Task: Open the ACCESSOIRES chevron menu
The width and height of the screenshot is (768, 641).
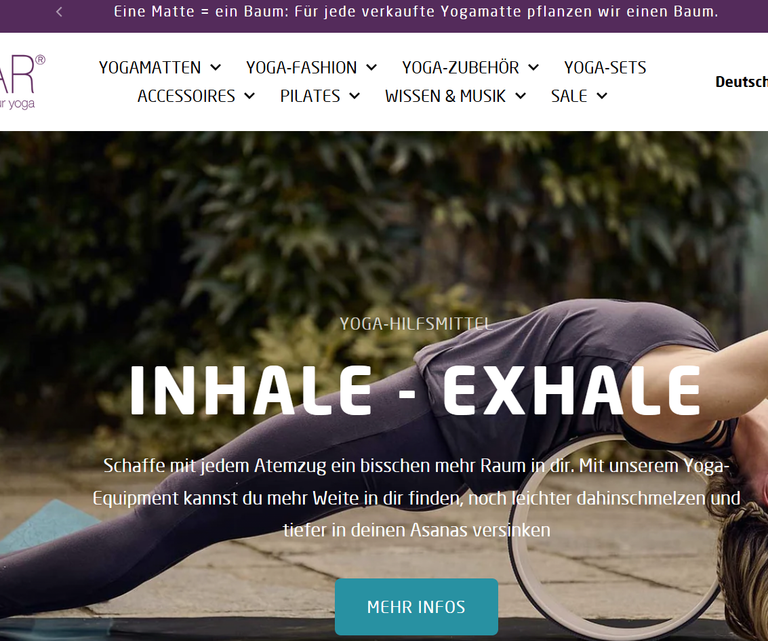Action: (250, 96)
